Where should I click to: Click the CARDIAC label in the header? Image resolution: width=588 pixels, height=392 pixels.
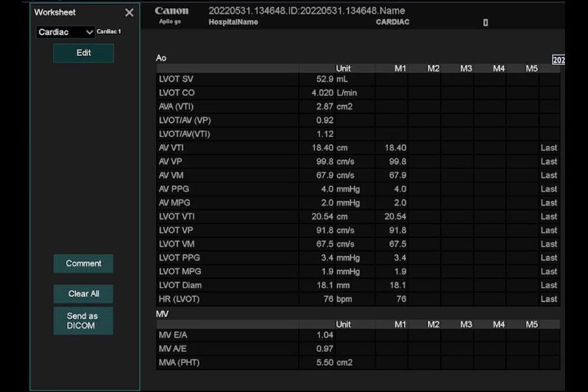(393, 22)
